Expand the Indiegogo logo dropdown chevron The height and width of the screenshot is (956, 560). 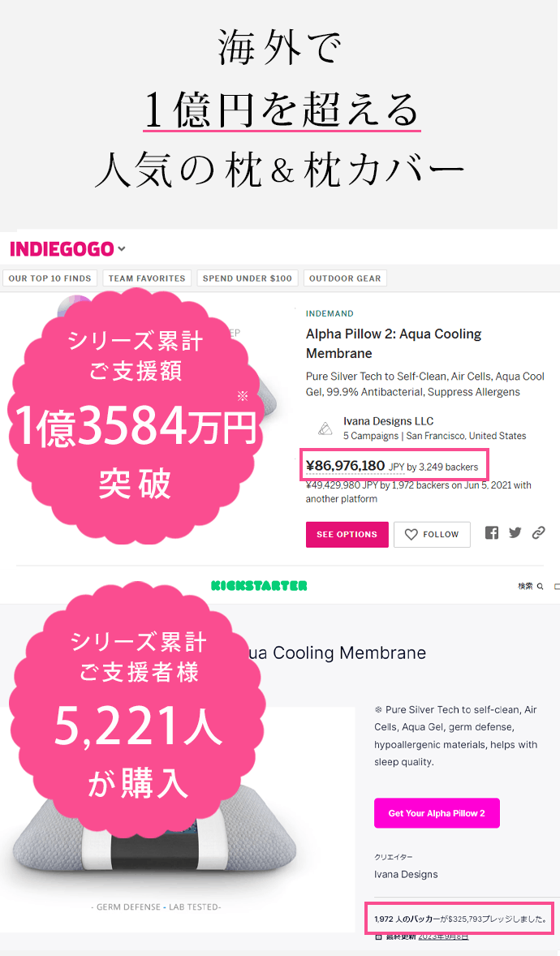click(122, 249)
